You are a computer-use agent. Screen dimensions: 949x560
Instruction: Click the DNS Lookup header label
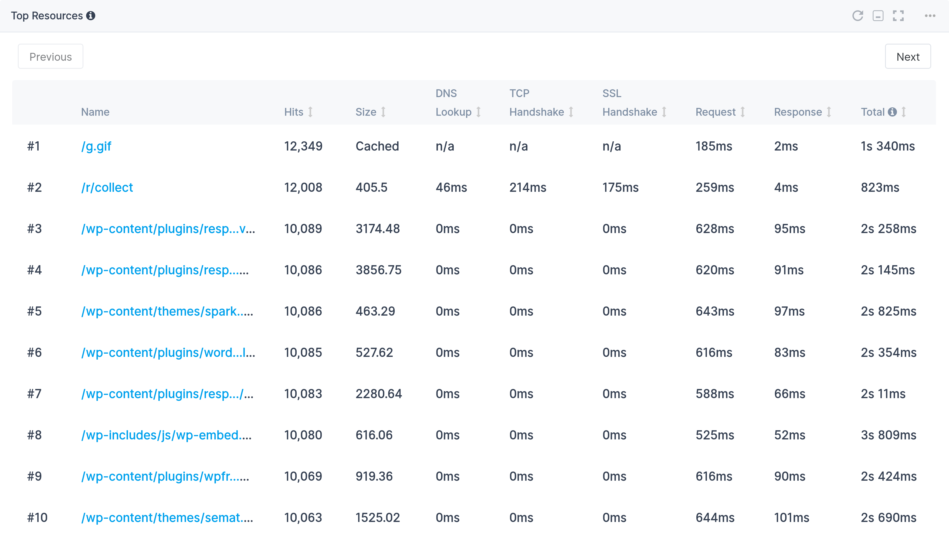point(453,103)
